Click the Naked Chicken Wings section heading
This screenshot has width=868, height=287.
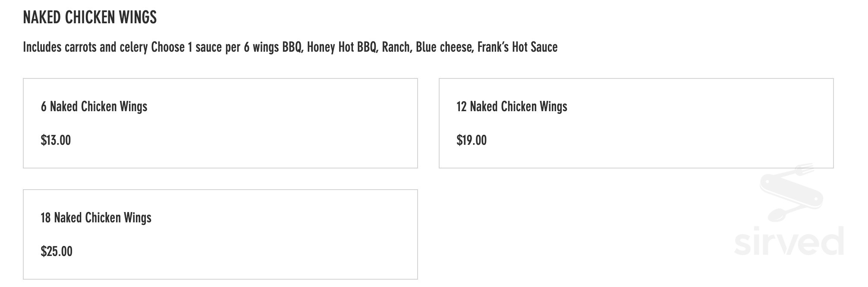90,17
